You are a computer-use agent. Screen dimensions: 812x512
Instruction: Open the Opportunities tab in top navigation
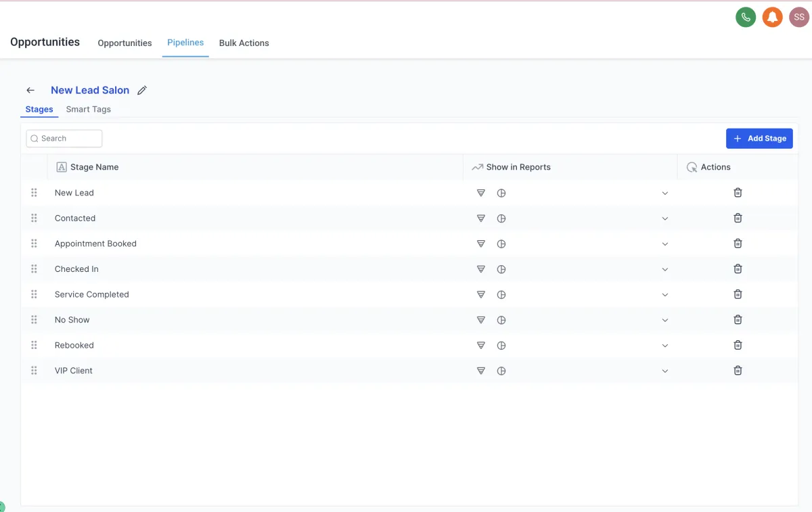pyautogui.click(x=125, y=43)
